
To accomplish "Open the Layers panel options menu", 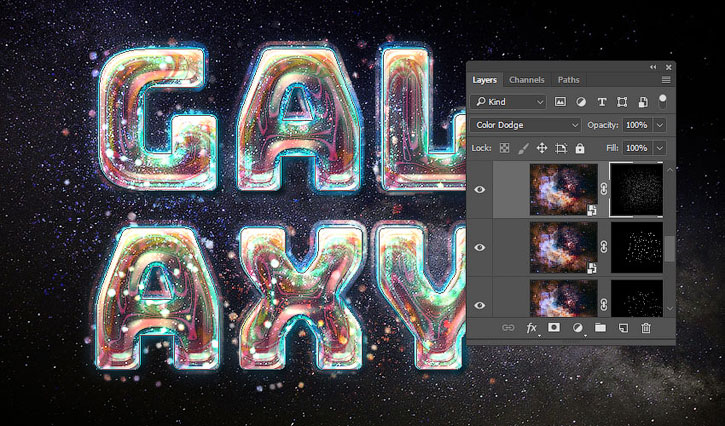I will pyautogui.click(x=666, y=80).
